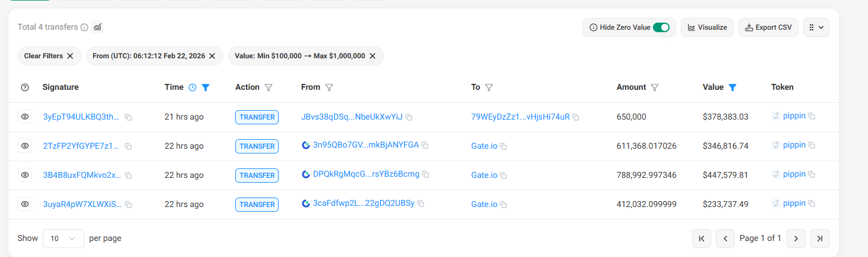This screenshot has height=257, width=868.
Task: Click the help icon in the table header
Action: (x=25, y=87)
